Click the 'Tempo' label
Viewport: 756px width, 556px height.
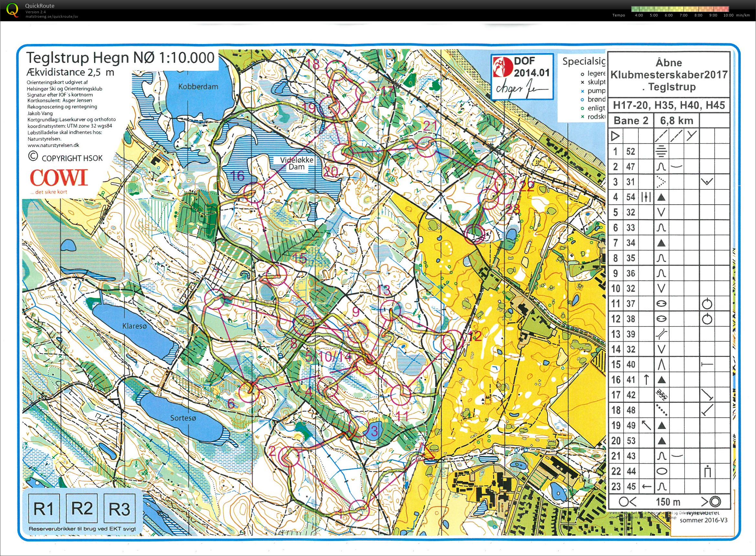(x=618, y=15)
